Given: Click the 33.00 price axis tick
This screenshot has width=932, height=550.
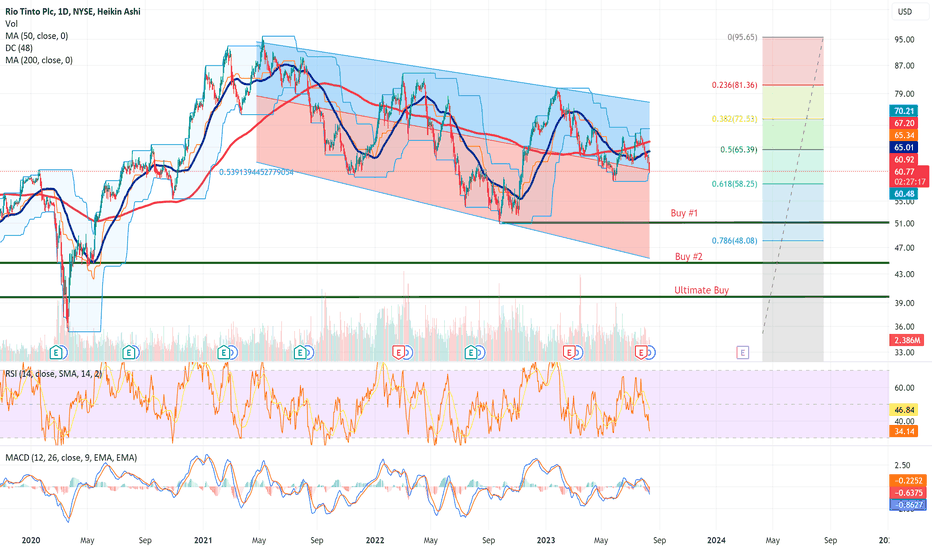Looking at the screenshot, I should pos(904,353).
